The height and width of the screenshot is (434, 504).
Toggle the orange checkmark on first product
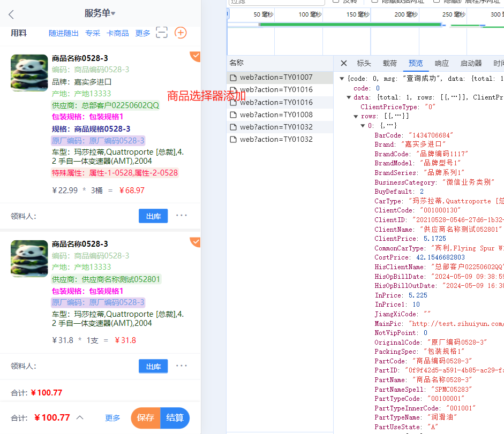pos(195,56)
